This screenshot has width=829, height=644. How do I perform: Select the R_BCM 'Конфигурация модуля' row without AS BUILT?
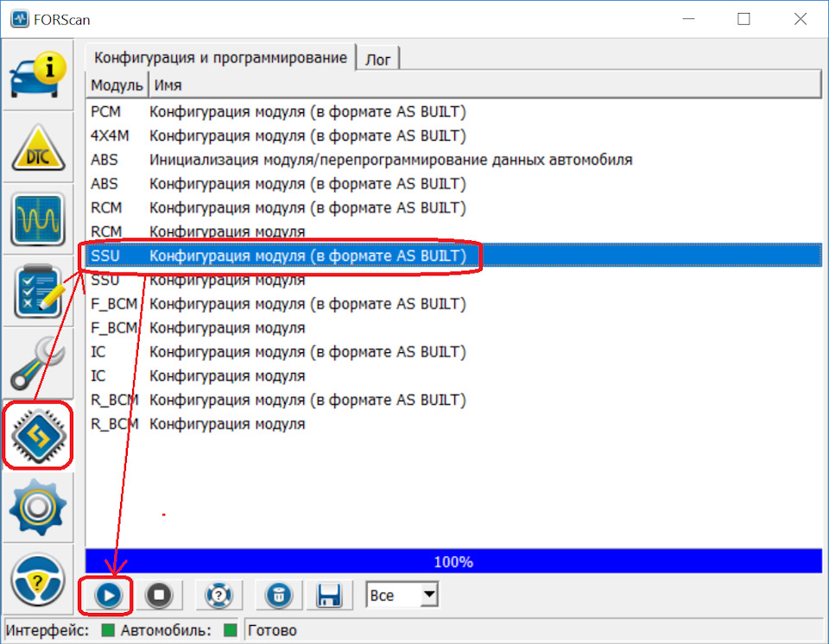(453, 424)
